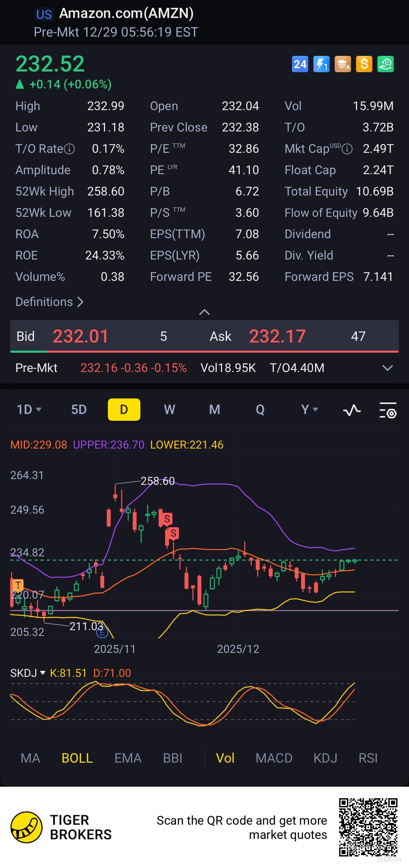Toggle the BOLL overlay indicator

[77, 758]
